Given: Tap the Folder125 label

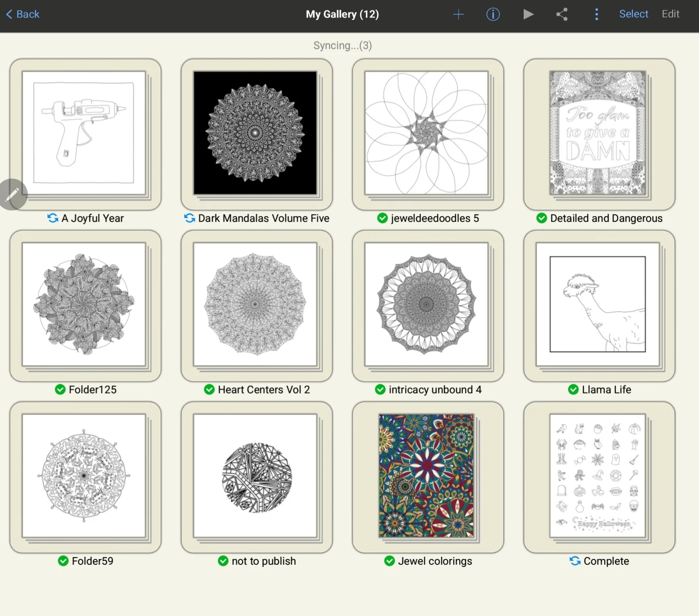Looking at the screenshot, I should pos(93,389).
